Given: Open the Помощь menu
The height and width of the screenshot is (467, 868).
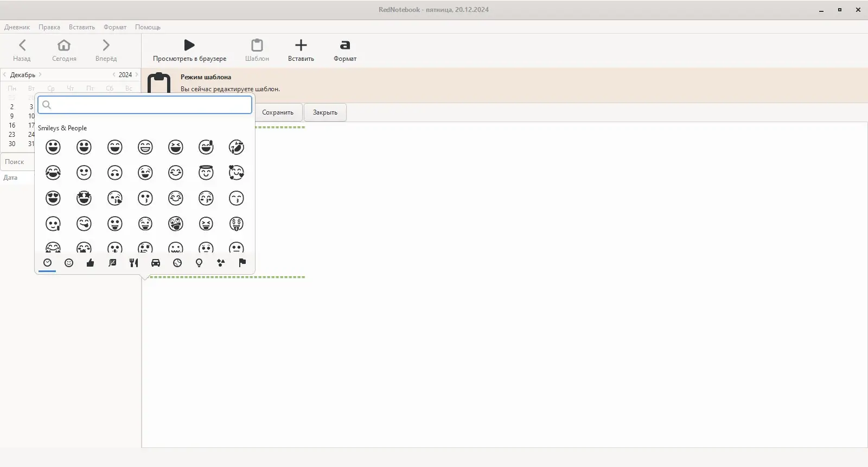Looking at the screenshot, I should click(148, 27).
